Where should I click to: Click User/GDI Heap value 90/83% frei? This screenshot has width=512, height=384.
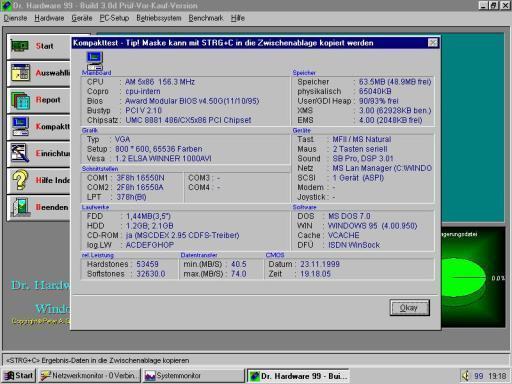tap(379, 101)
